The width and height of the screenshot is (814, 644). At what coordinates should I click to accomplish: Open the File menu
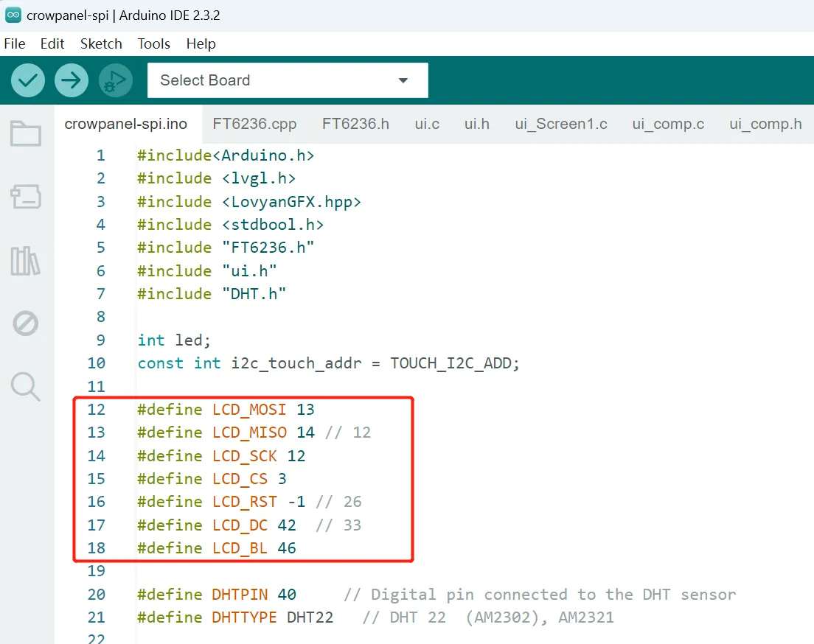click(x=15, y=43)
